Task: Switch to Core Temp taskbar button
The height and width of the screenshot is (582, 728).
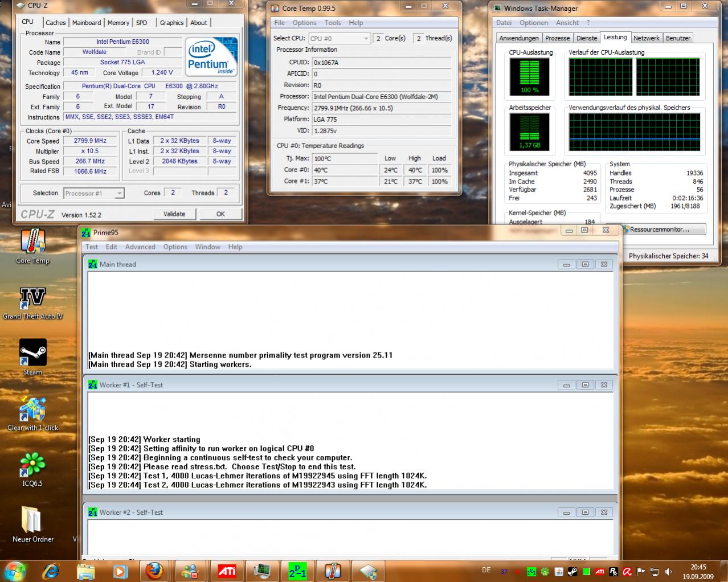Action: coord(333,571)
